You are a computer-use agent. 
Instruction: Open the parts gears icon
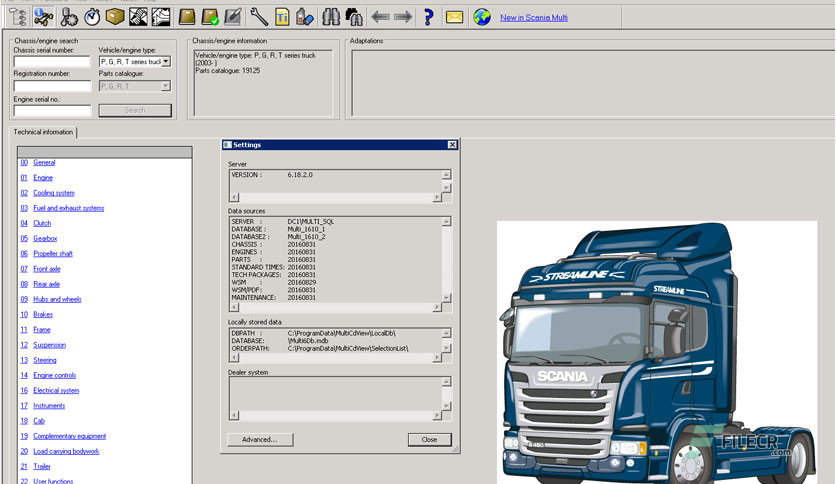69,17
